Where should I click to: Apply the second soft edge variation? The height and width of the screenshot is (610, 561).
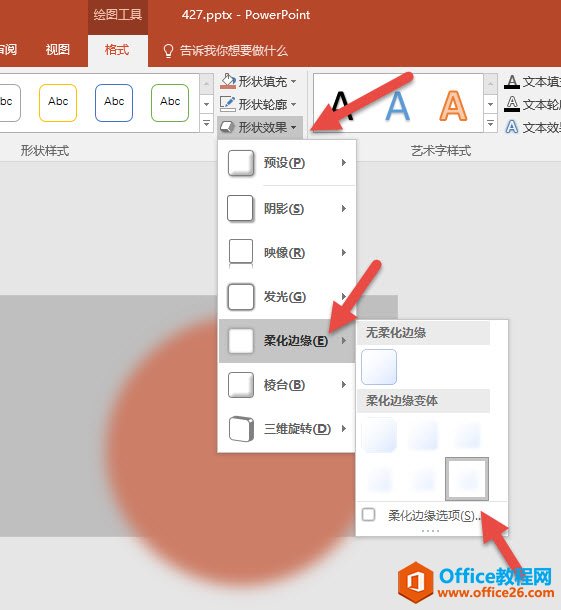[423, 435]
